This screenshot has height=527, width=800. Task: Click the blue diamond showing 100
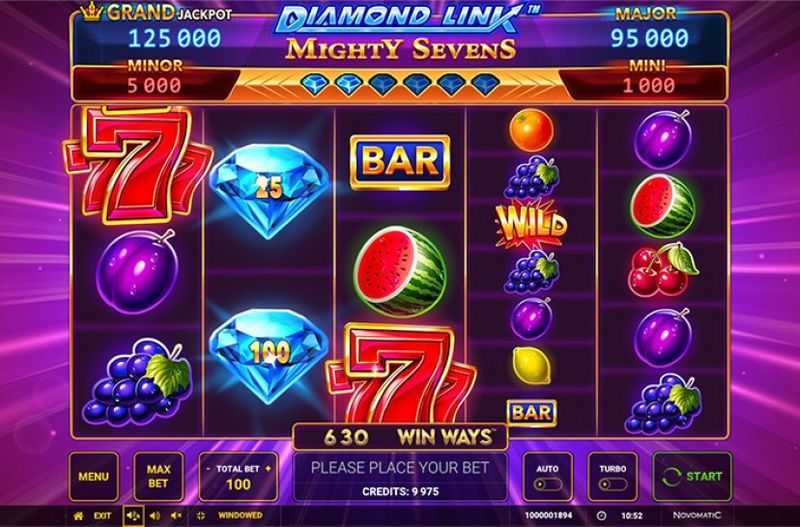click(268, 354)
